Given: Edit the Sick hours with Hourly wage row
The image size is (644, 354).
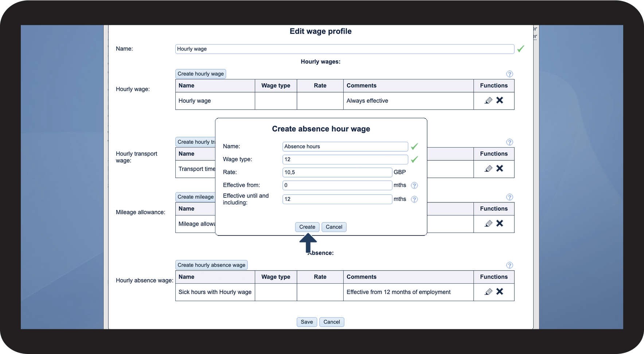Looking at the screenshot, I should (x=488, y=292).
